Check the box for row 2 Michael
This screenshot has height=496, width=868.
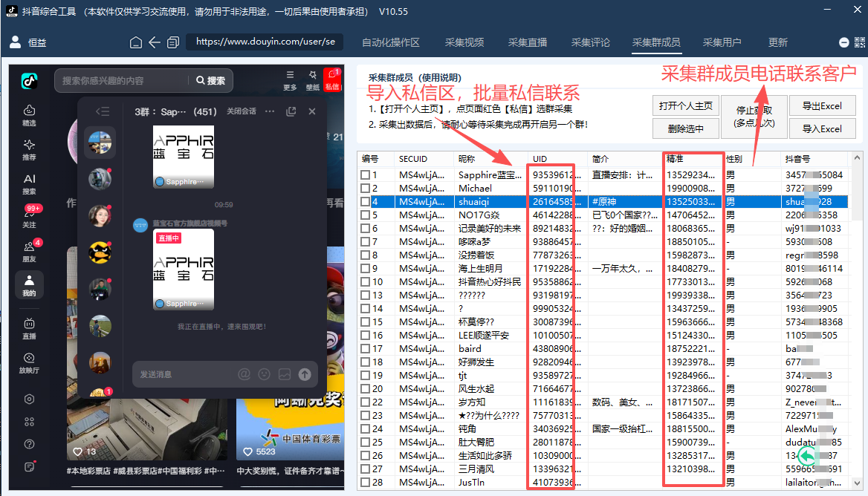(365, 188)
